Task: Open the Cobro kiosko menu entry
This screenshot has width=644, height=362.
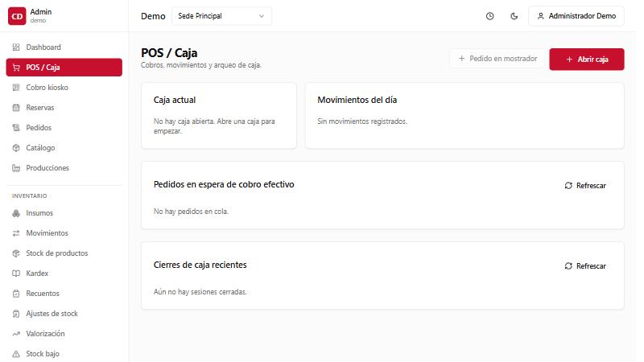Action: pyautogui.click(x=64, y=88)
